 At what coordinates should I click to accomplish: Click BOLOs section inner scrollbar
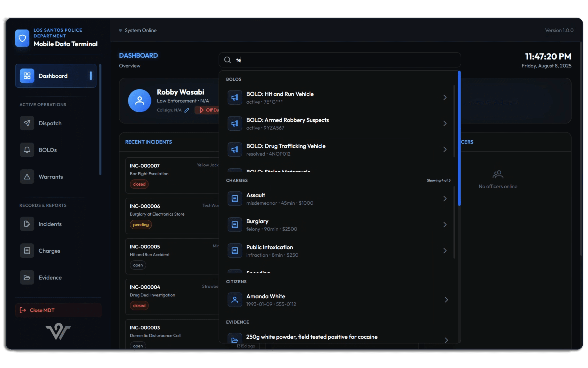(x=454, y=121)
